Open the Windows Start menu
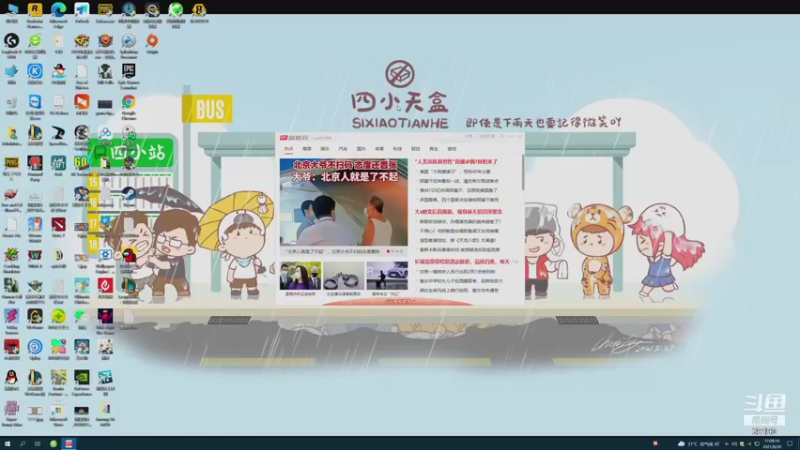Image resolution: width=800 pixels, height=450 pixels. 7,444
